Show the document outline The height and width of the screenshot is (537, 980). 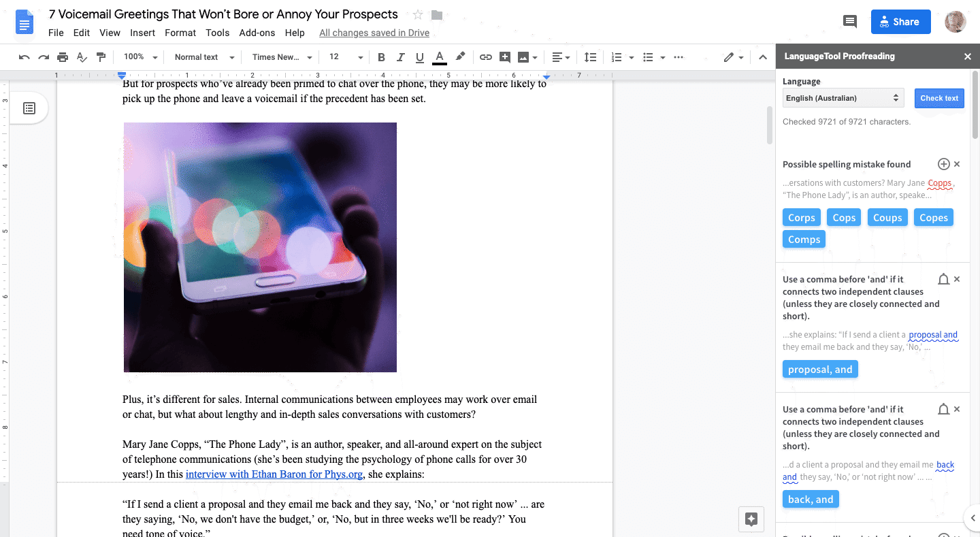tap(29, 108)
